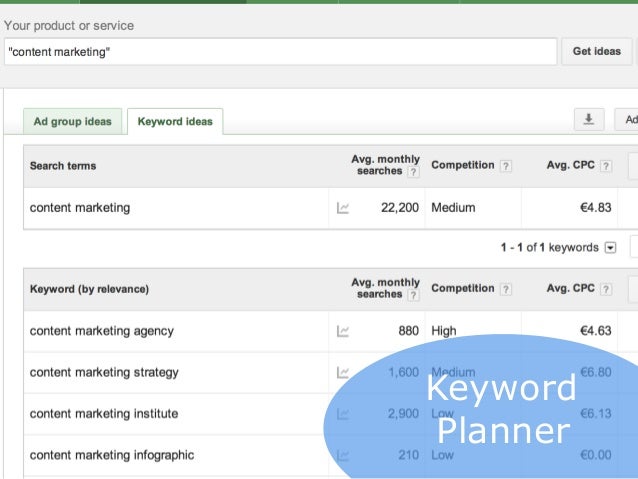Select the content marketing infographic keyword
The image size is (638, 479).
[x=112, y=455]
